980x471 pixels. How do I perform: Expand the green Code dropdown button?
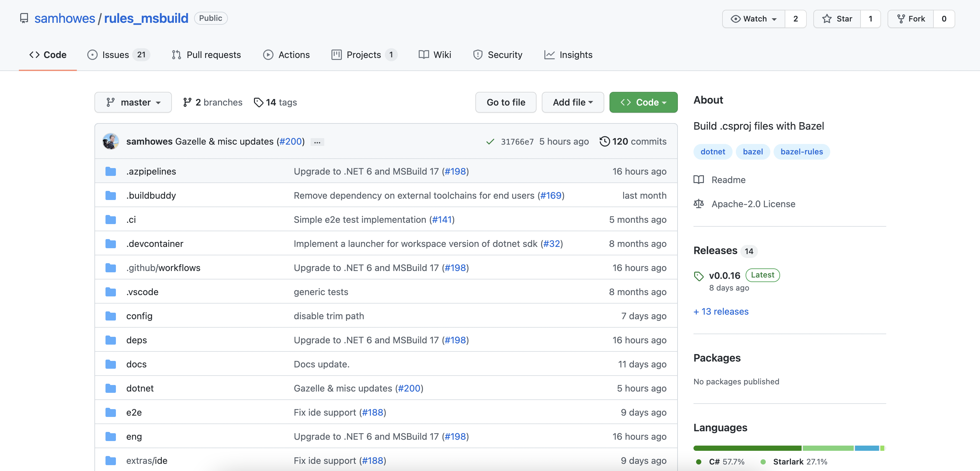click(643, 102)
